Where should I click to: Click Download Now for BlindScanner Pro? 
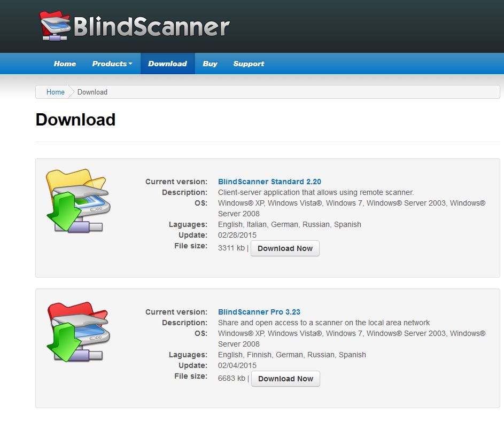coord(285,378)
